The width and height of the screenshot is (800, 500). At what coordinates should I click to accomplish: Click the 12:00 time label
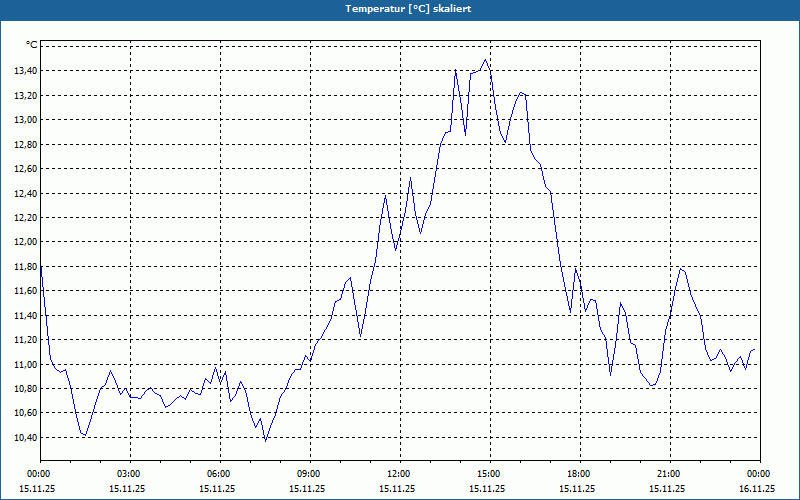(400, 474)
